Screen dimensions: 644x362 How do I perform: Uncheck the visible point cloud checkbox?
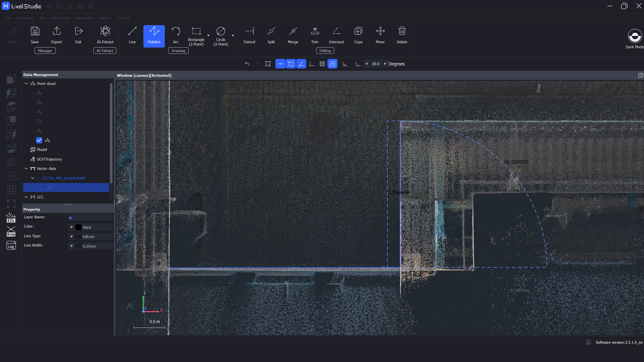39,140
